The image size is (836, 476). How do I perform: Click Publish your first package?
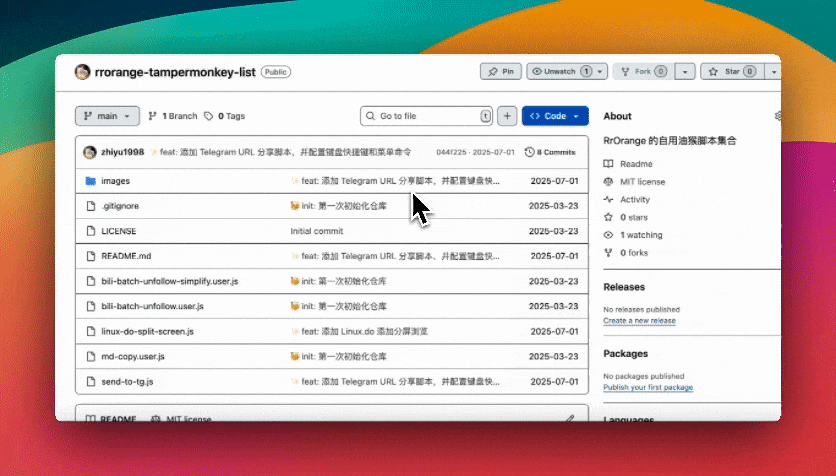point(648,387)
